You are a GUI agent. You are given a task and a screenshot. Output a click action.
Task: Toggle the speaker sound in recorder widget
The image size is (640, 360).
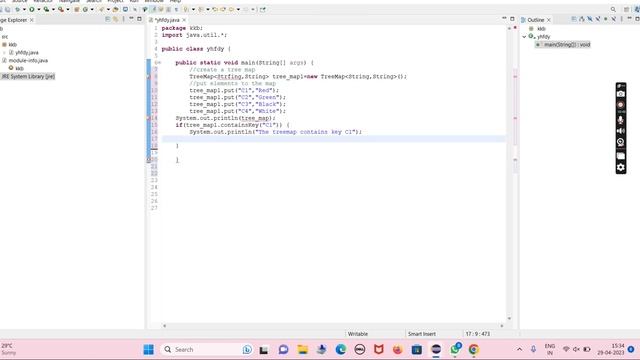point(621,131)
